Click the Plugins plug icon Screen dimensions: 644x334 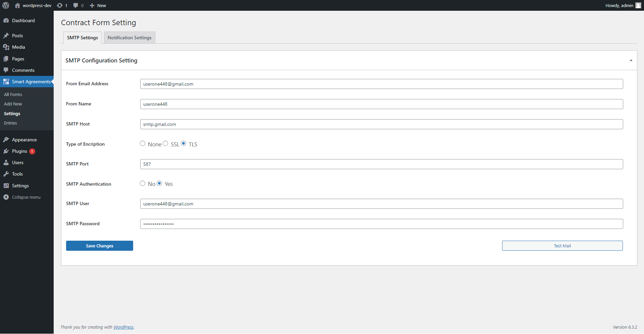click(x=6, y=151)
